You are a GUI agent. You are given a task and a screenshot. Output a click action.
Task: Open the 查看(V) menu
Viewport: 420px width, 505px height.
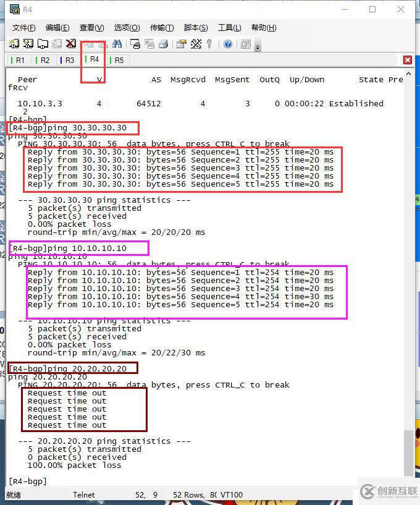click(92, 28)
